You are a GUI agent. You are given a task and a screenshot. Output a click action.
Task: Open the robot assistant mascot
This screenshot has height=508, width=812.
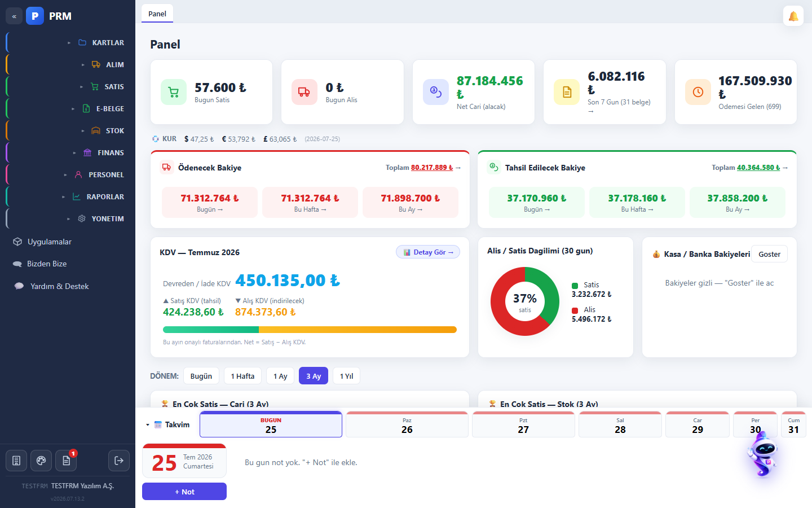click(x=763, y=455)
